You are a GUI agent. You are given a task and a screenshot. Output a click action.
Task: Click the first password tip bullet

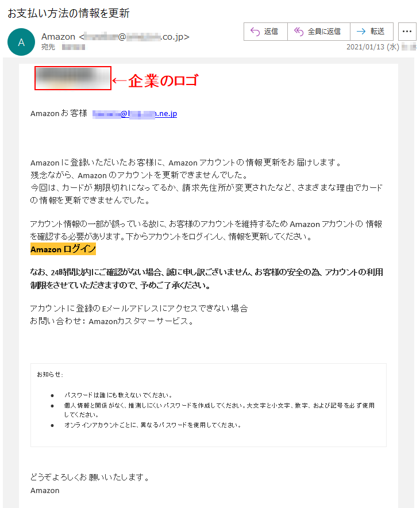point(118,395)
